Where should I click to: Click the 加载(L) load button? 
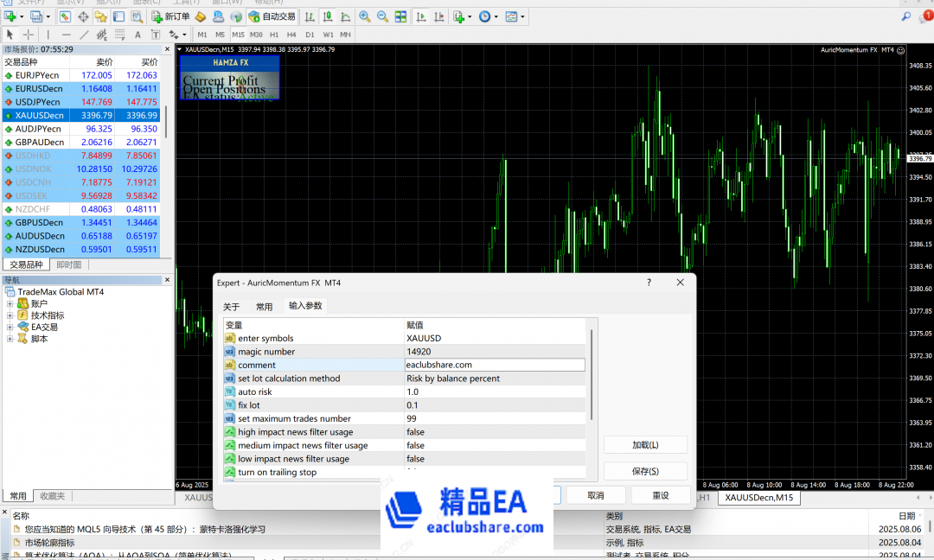[645, 444]
